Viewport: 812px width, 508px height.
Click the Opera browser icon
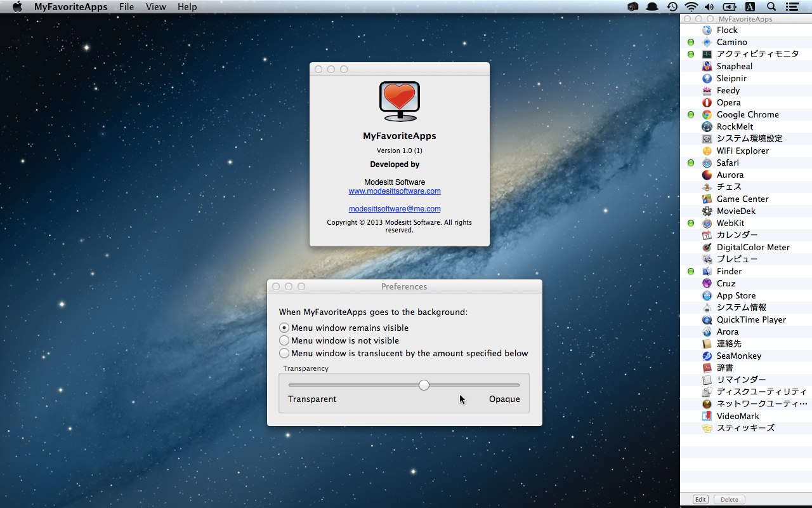tap(707, 103)
